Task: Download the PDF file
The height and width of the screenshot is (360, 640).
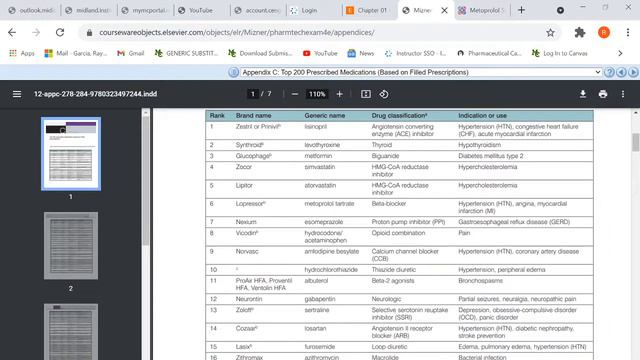Action: coord(583,94)
